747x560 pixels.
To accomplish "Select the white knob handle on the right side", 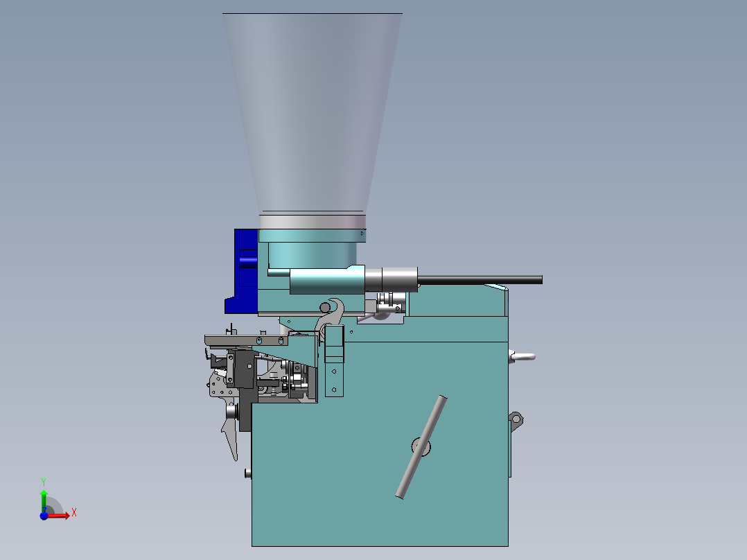I will click(522, 356).
